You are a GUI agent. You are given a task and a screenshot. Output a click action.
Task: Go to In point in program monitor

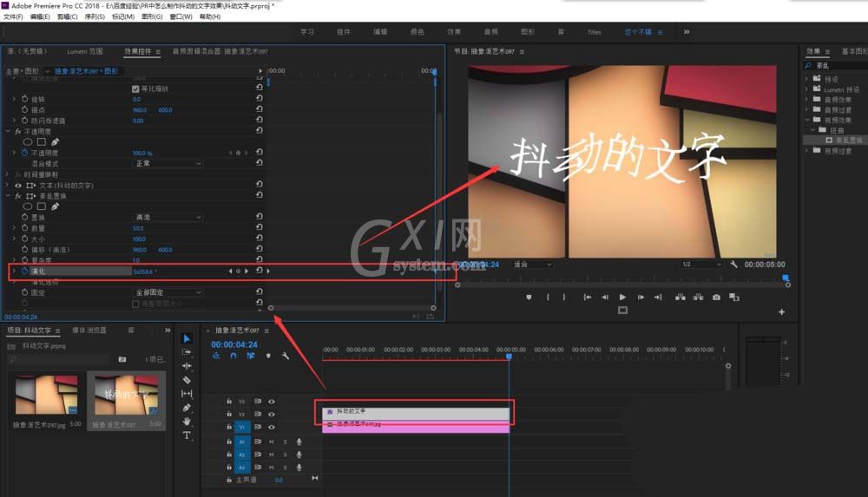587,298
